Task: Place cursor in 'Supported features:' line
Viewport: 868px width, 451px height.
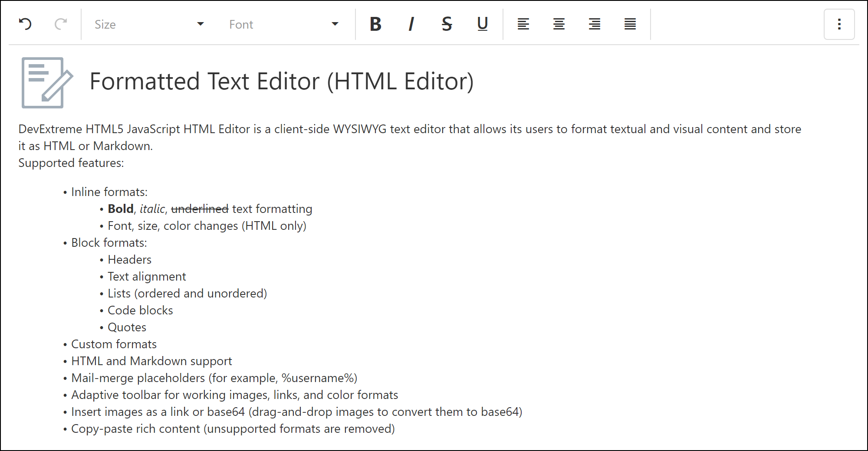Action: click(71, 163)
